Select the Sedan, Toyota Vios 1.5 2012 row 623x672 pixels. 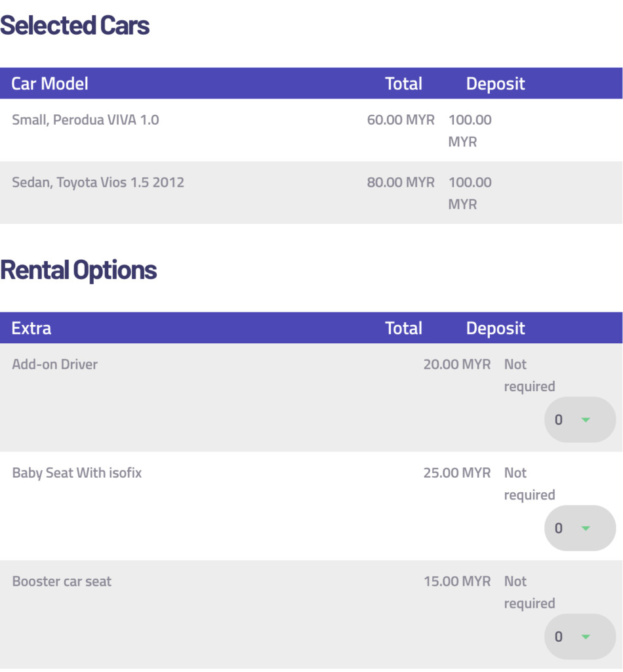tap(98, 182)
